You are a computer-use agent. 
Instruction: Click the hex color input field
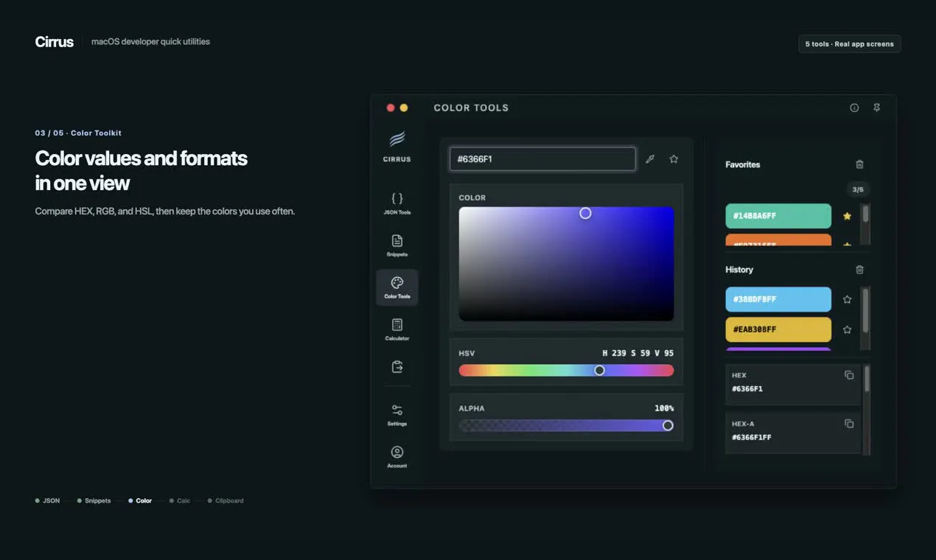(542, 159)
